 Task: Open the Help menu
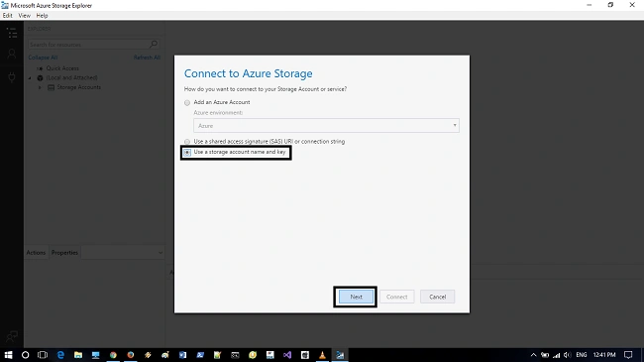click(42, 16)
